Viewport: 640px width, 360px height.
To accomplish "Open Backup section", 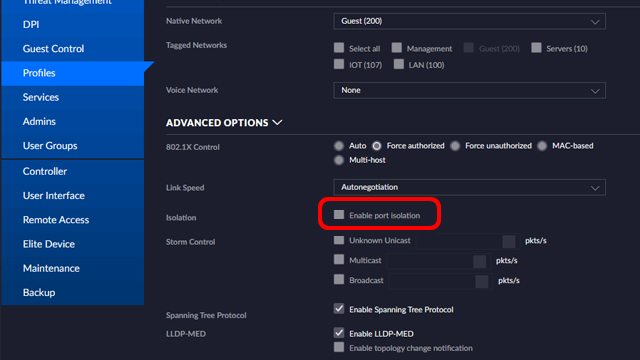I will click(39, 292).
